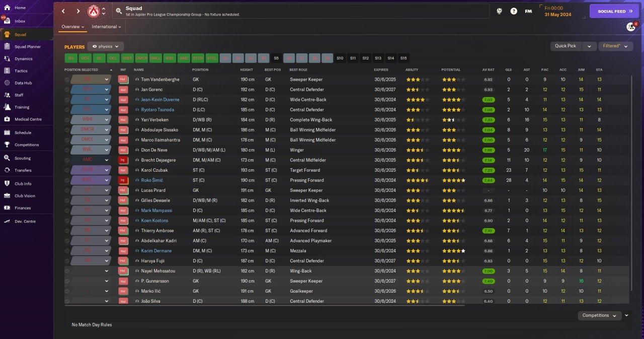Viewport: 644px width, 339px height.
Task: Click the Quick Pick button
Action: [x=566, y=46]
